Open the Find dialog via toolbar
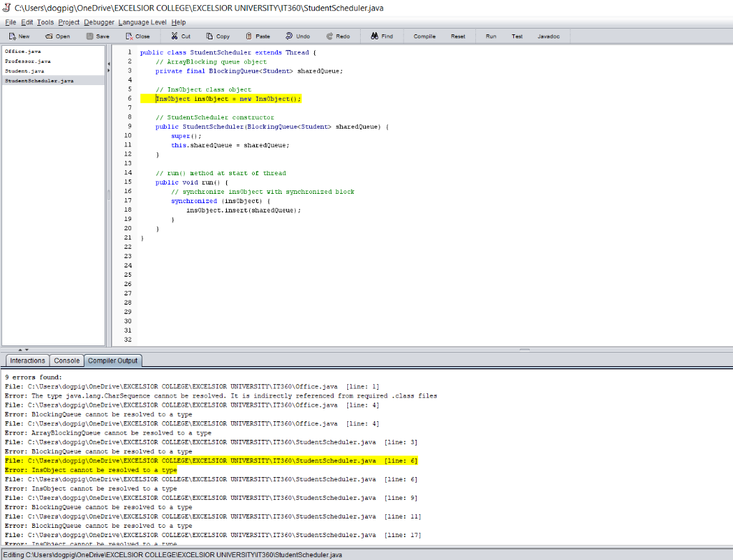Viewport: 733px width, 560px height. (x=382, y=36)
